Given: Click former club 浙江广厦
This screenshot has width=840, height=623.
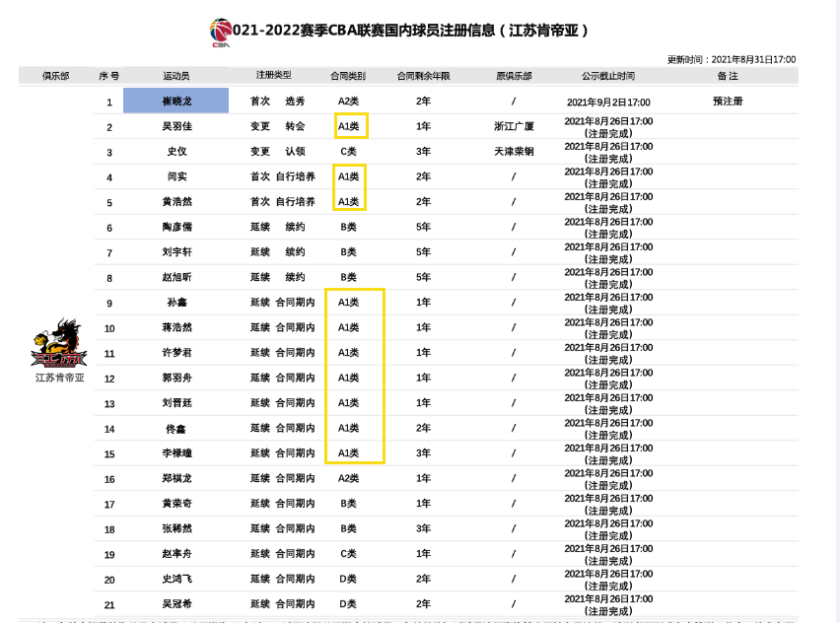Looking at the screenshot, I should tap(514, 126).
